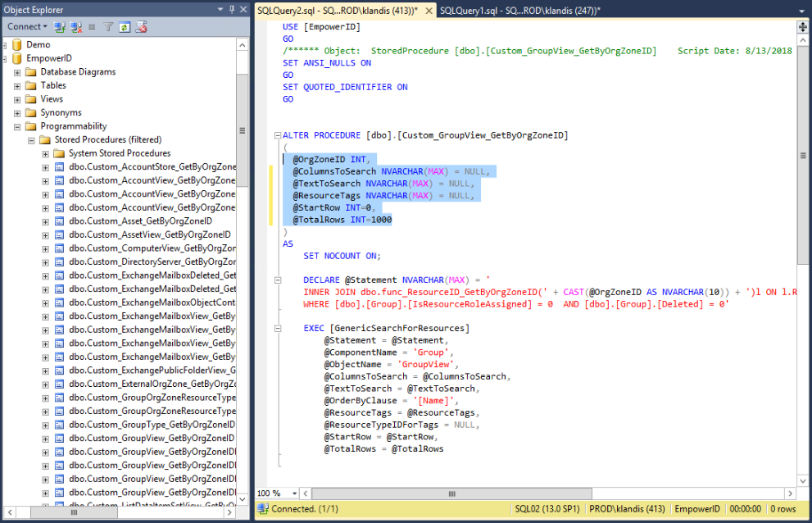Click query editor scroll down arrow
Screen dimensions: 812x523
click(x=803, y=480)
